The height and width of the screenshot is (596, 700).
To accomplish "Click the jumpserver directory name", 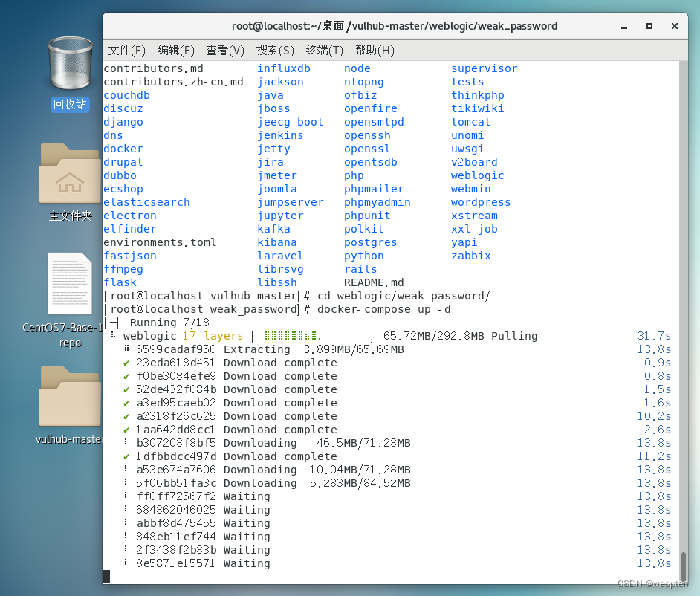I will coord(290,202).
